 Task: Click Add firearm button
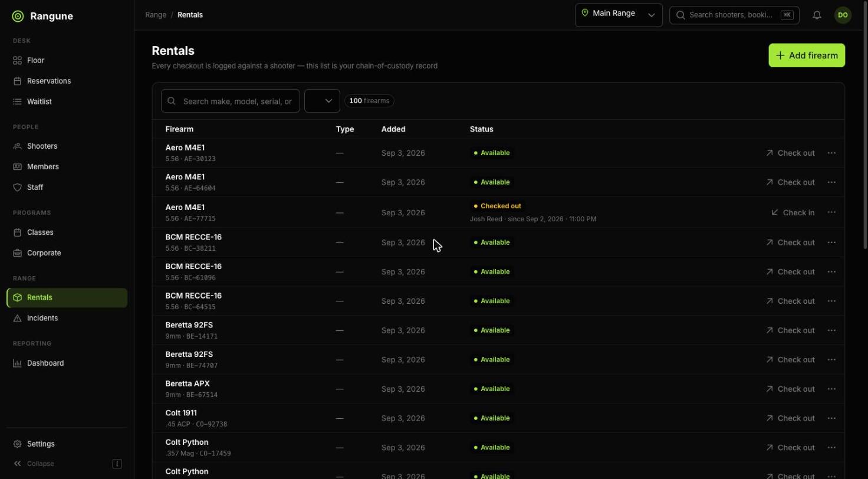coord(807,55)
